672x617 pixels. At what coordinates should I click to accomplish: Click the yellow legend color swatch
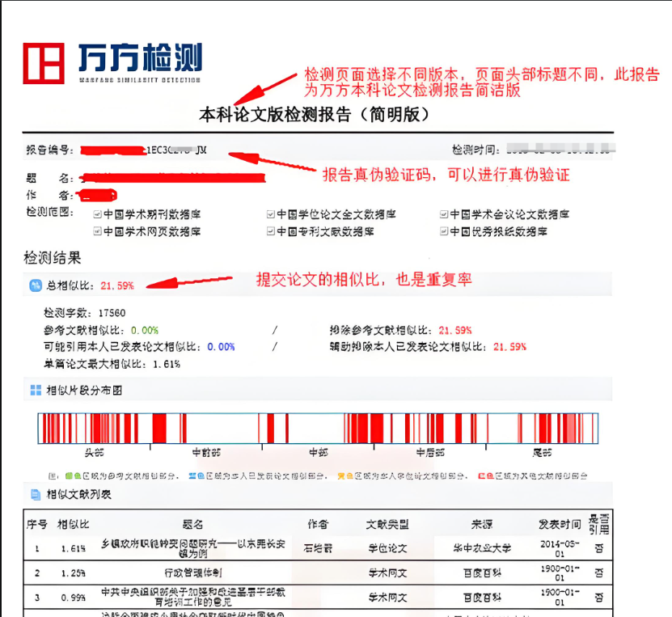[345, 476]
